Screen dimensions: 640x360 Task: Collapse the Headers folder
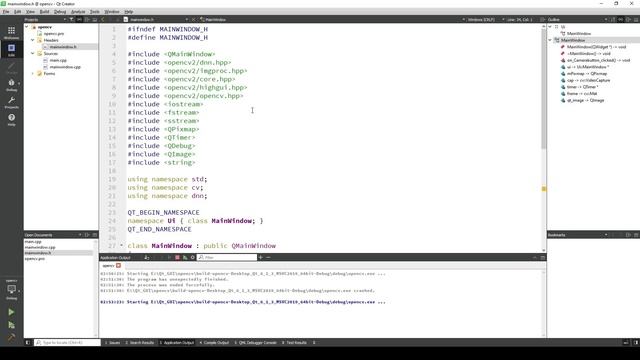coord(33,40)
